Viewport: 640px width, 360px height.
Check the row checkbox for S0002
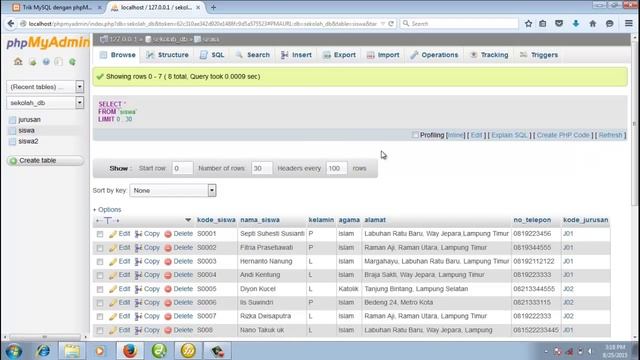point(100,248)
